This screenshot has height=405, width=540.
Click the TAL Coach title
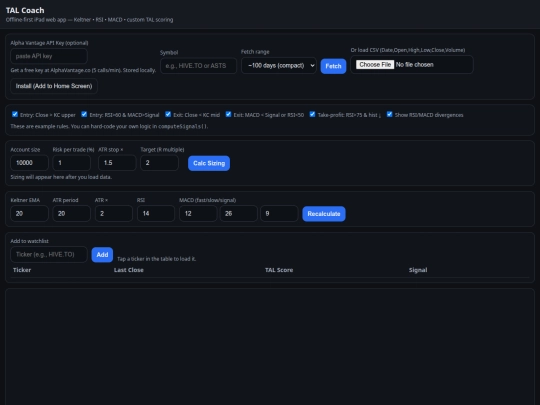25,10
